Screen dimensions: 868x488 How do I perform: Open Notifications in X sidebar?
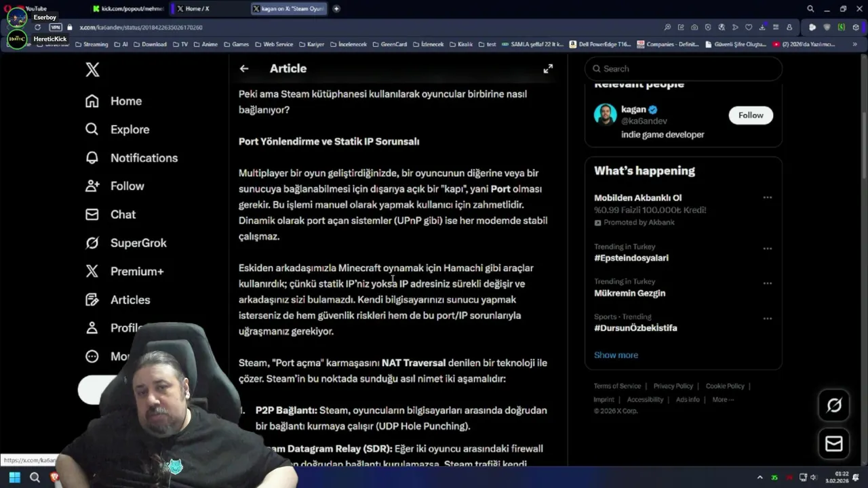[131, 158]
